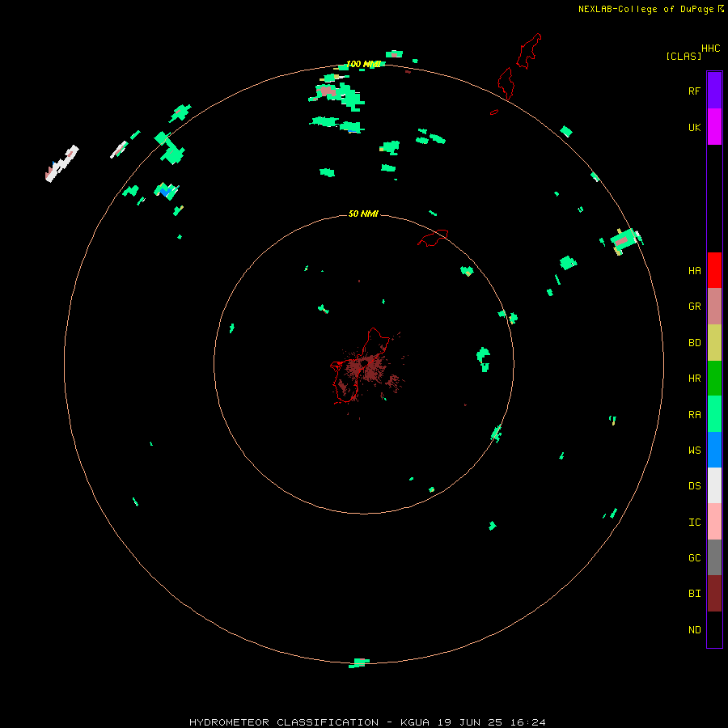Click the RA legend label
The width and height of the screenshot is (728, 728).
[x=694, y=415]
